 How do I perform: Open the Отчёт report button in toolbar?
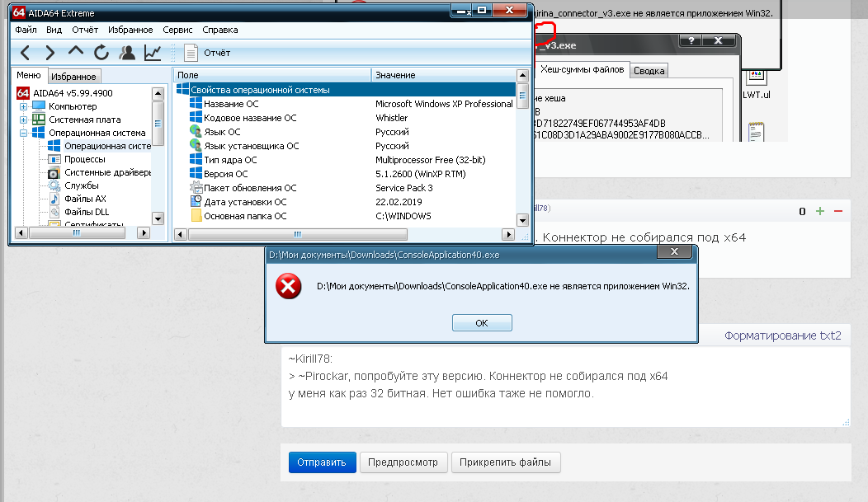[207, 53]
